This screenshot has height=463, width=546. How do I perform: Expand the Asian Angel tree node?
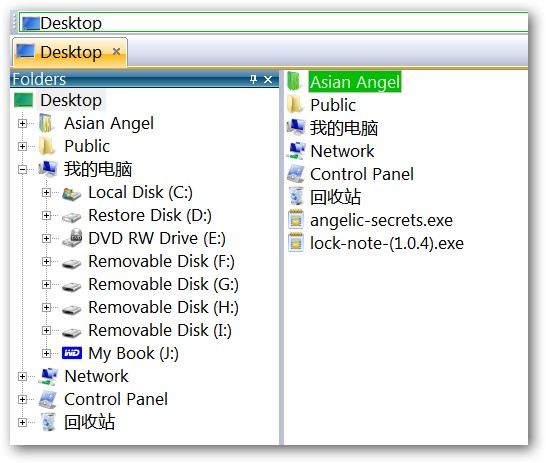pos(22,123)
